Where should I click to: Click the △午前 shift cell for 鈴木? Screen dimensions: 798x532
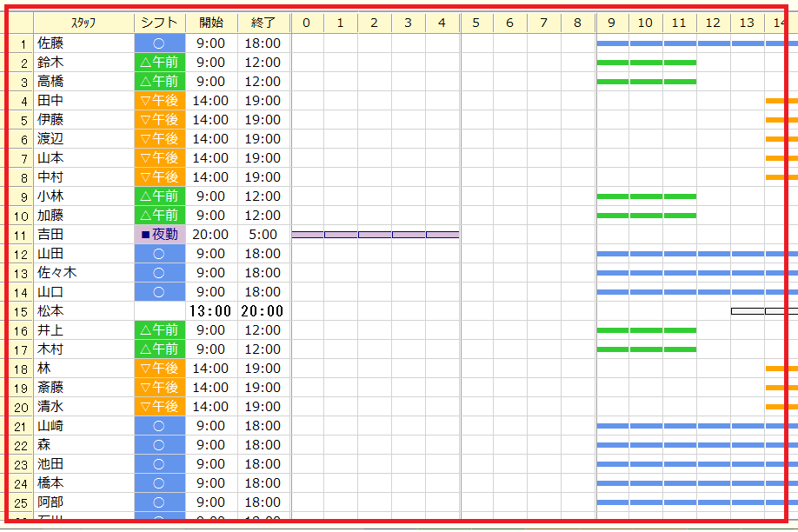160,63
